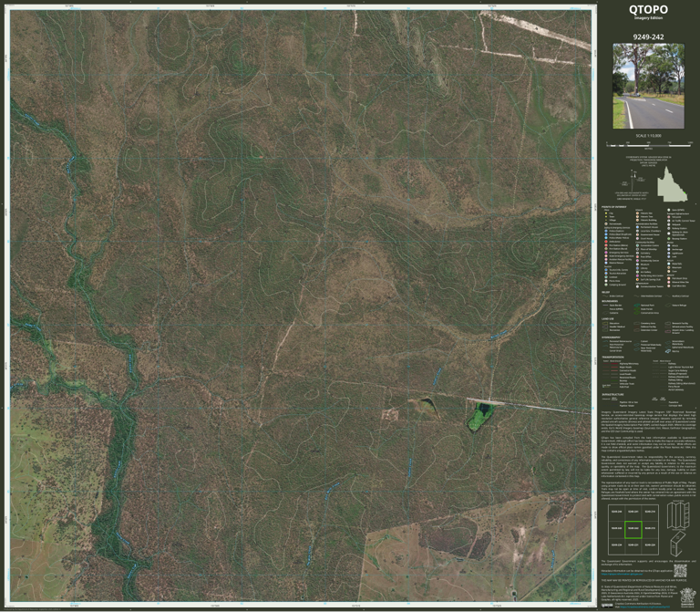Click the metres scale bar
700x612 pixels.
(x=648, y=145)
